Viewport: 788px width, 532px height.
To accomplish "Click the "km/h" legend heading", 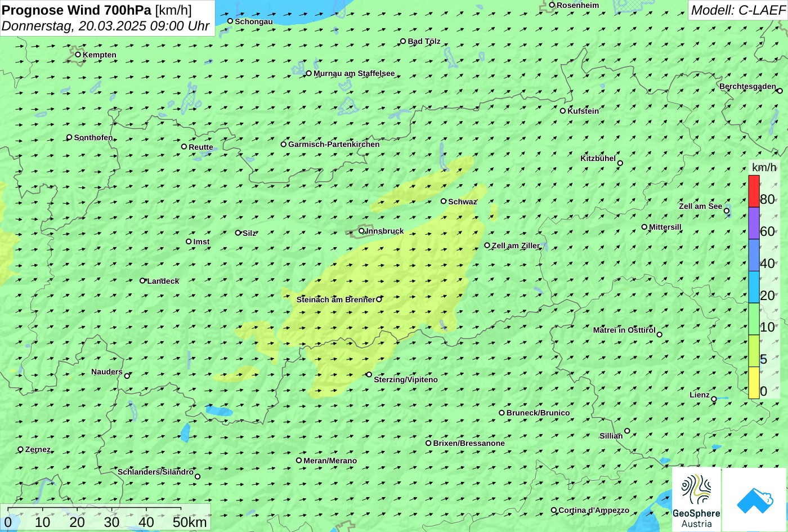I will click(x=764, y=167).
